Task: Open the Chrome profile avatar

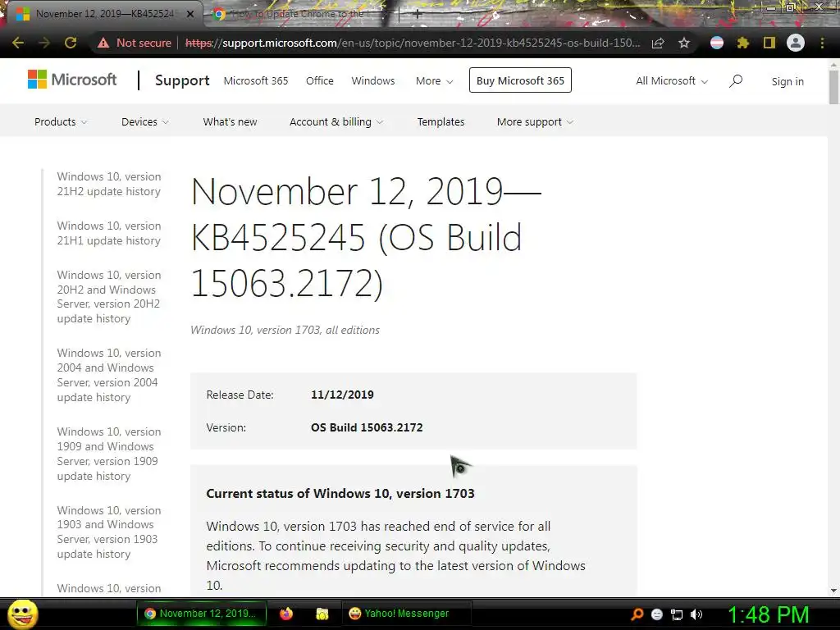Action: 796,43
